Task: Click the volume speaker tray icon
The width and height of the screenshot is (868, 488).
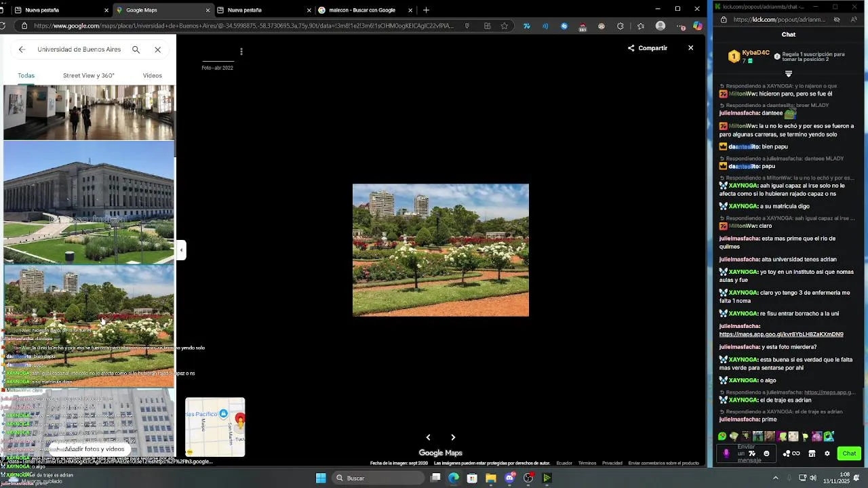Action: click(812, 478)
